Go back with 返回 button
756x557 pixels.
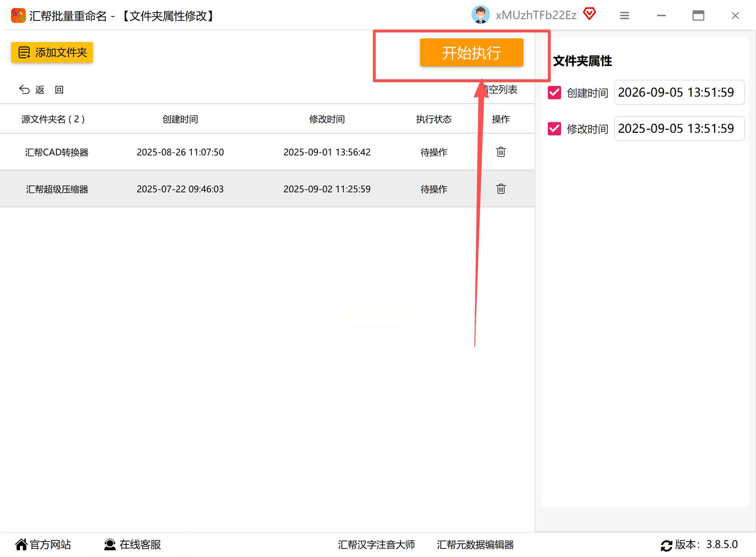41,90
